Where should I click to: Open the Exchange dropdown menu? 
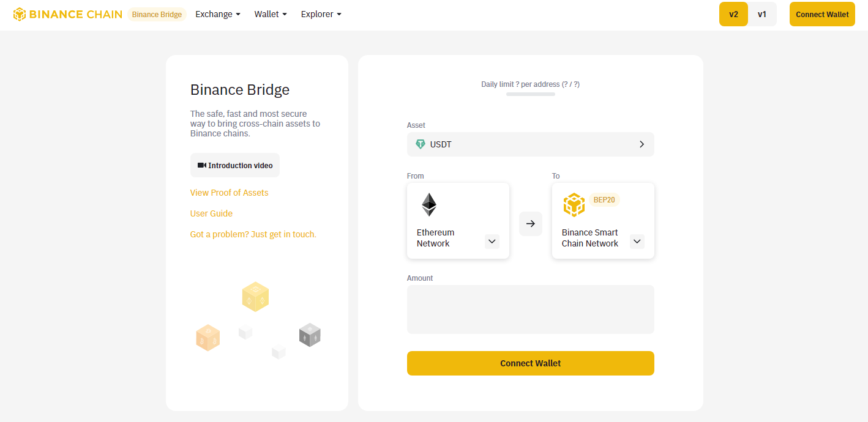[x=218, y=14]
